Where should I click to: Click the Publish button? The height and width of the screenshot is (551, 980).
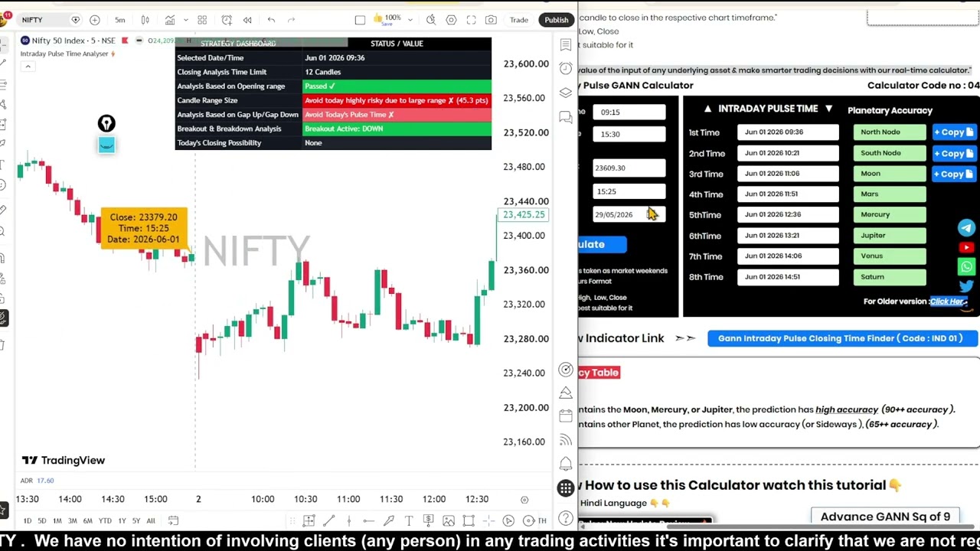[x=557, y=20]
